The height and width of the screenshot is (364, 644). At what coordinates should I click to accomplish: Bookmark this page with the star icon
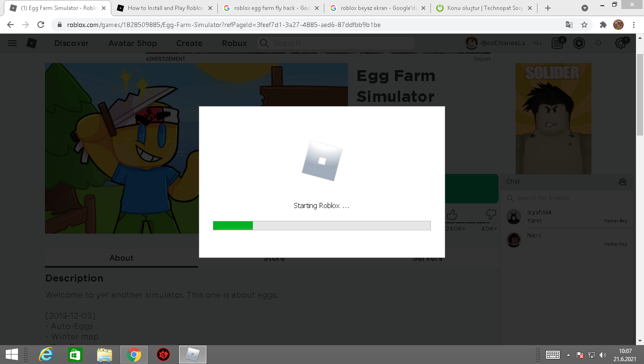[584, 25]
